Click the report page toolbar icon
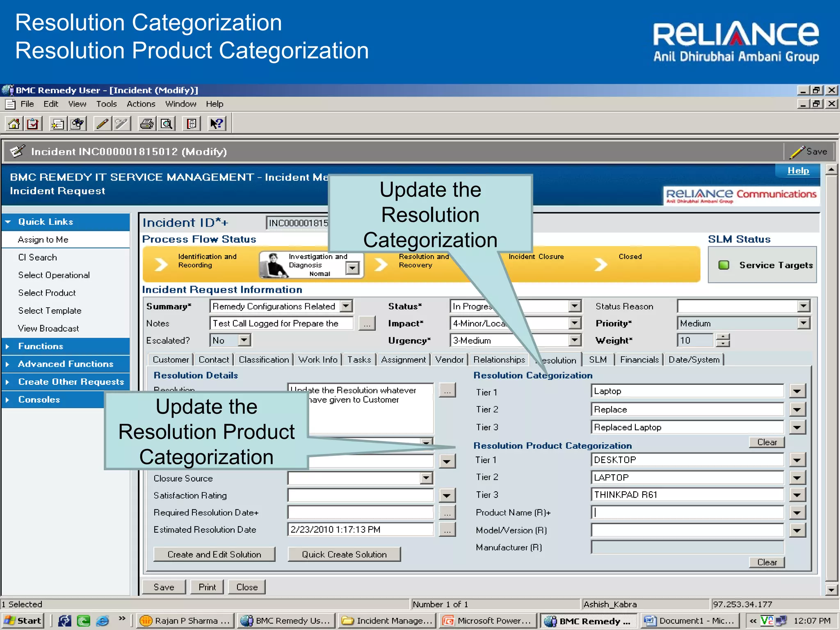This screenshot has width=840, height=630. tap(192, 123)
